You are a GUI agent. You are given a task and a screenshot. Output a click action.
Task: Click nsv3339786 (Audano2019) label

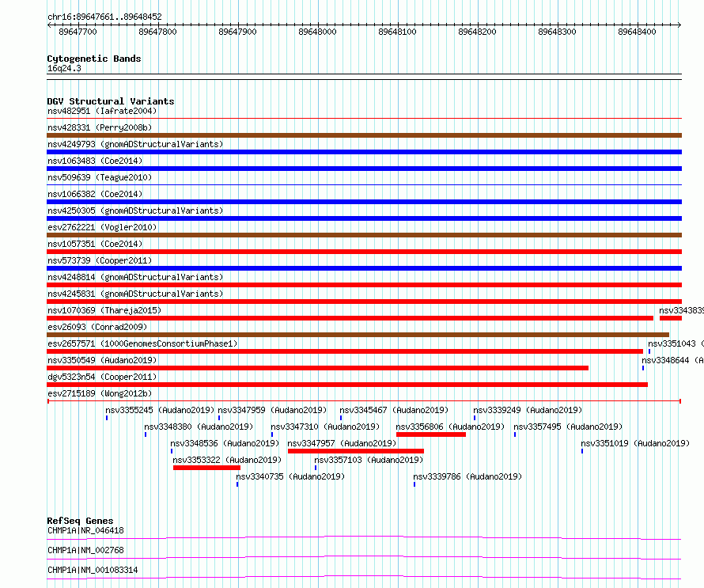[x=467, y=476]
